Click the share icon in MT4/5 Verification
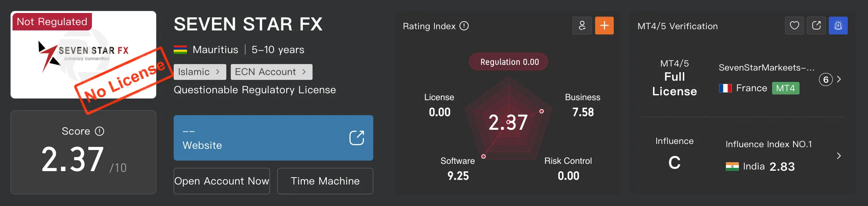This screenshot has width=868, height=206. click(x=816, y=26)
